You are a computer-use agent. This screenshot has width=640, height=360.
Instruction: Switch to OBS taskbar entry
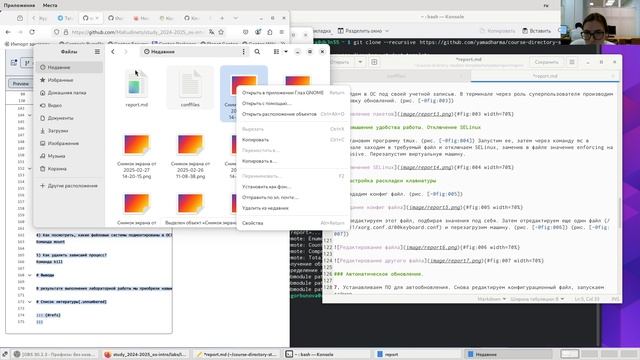54,354
